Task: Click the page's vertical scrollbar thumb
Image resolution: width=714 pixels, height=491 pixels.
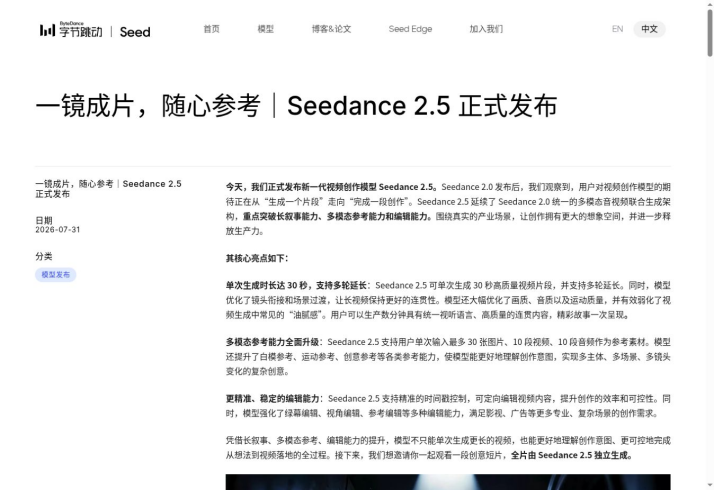Action: [710, 33]
